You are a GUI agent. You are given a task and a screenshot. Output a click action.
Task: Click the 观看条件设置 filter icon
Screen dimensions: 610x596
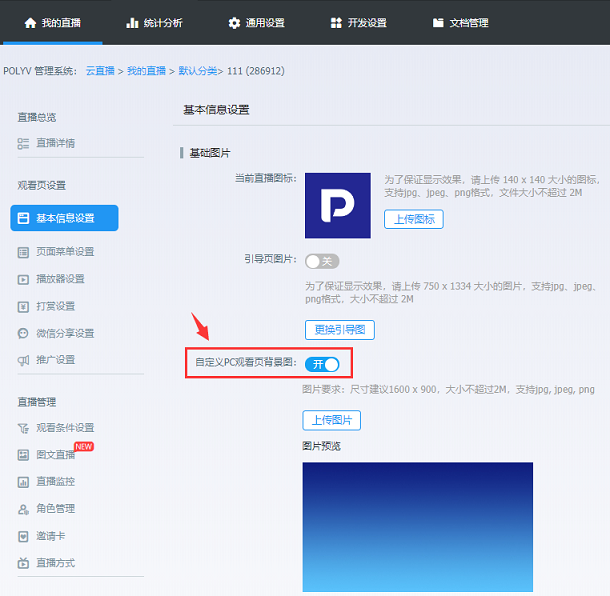pyautogui.click(x=23, y=428)
